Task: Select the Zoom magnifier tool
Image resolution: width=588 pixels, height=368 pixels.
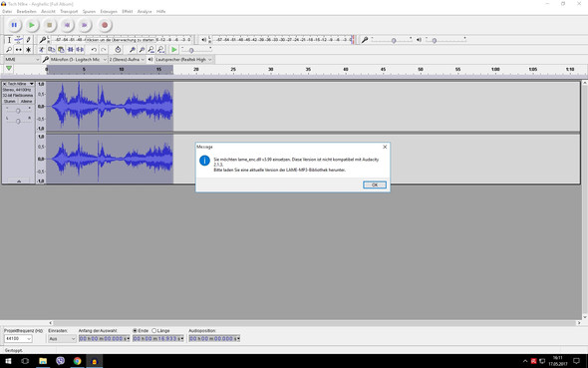Action: coord(9,50)
